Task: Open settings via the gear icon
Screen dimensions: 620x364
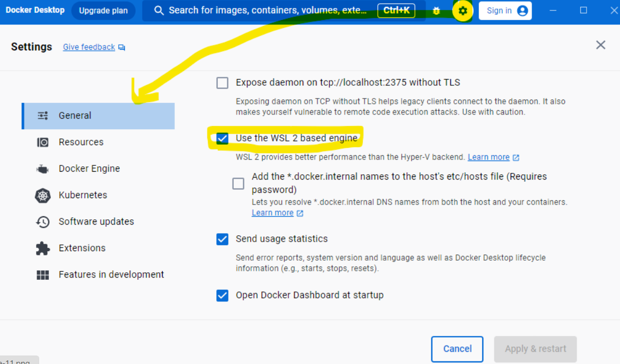Action: pos(463,11)
